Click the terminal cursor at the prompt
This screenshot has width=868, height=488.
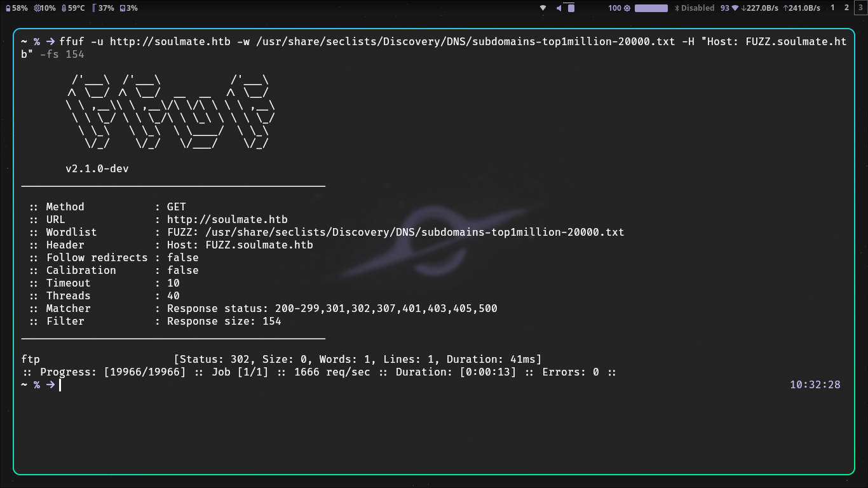pyautogui.click(x=58, y=384)
